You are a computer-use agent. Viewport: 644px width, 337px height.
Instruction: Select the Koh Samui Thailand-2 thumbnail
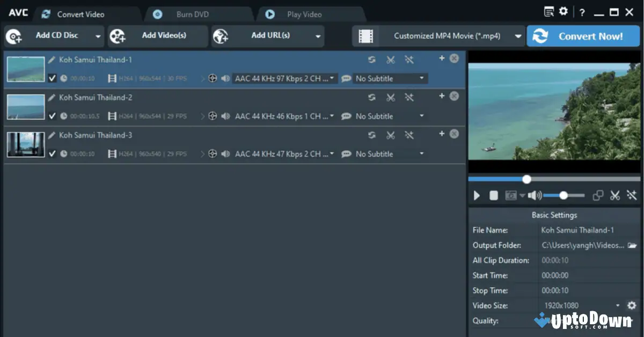(x=25, y=107)
